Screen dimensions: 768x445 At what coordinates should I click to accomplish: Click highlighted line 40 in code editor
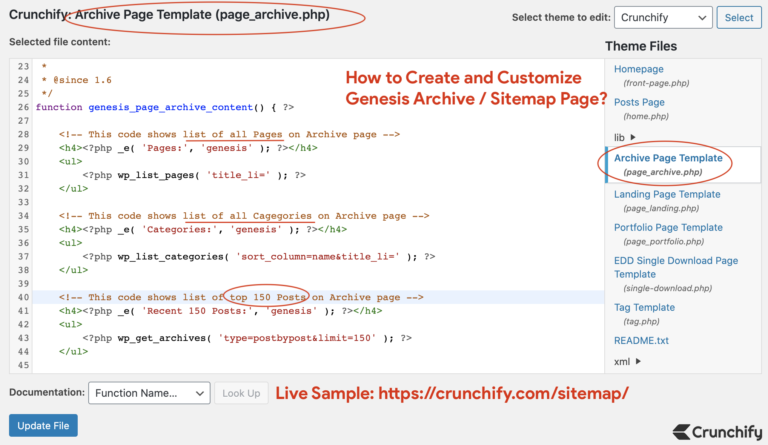click(x=230, y=297)
